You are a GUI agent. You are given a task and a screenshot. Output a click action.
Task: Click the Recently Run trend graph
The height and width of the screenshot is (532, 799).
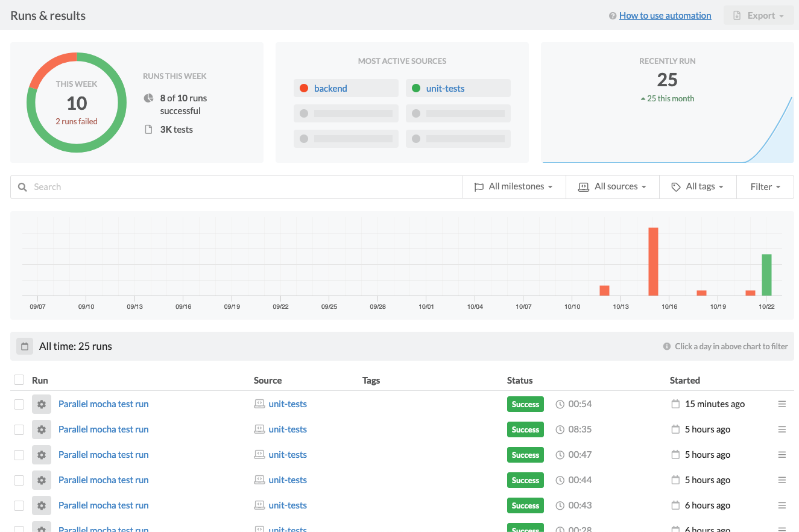[x=668, y=130]
